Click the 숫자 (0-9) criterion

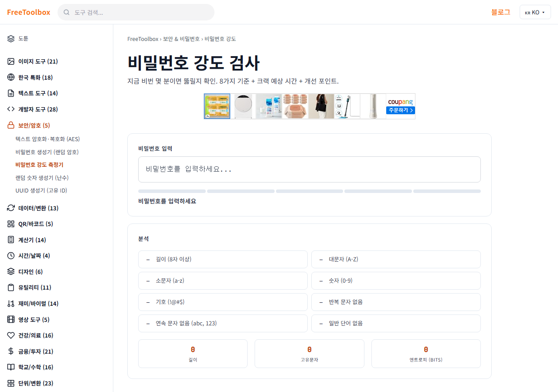pos(396,280)
